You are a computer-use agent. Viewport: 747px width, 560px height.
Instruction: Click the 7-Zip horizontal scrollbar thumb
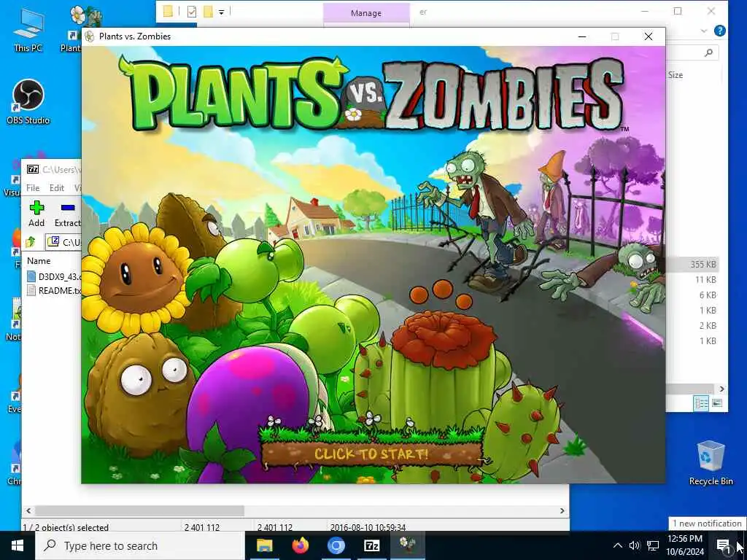pos(139,510)
